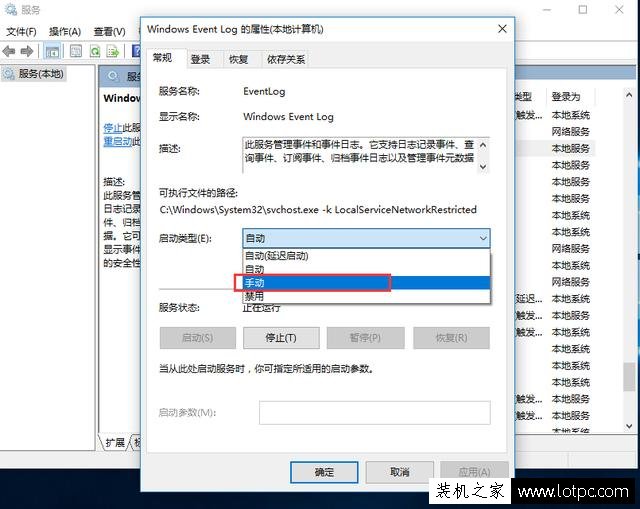This screenshot has height=509, width=640.
Task: Open the 扩展 tab at Services bottom
Action: 115,443
